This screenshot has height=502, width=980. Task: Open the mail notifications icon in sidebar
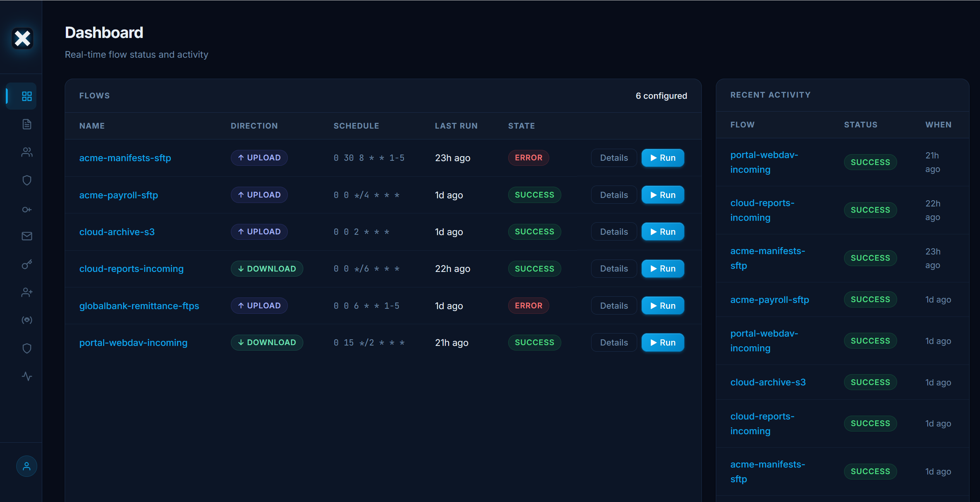(x=26, y=236)
